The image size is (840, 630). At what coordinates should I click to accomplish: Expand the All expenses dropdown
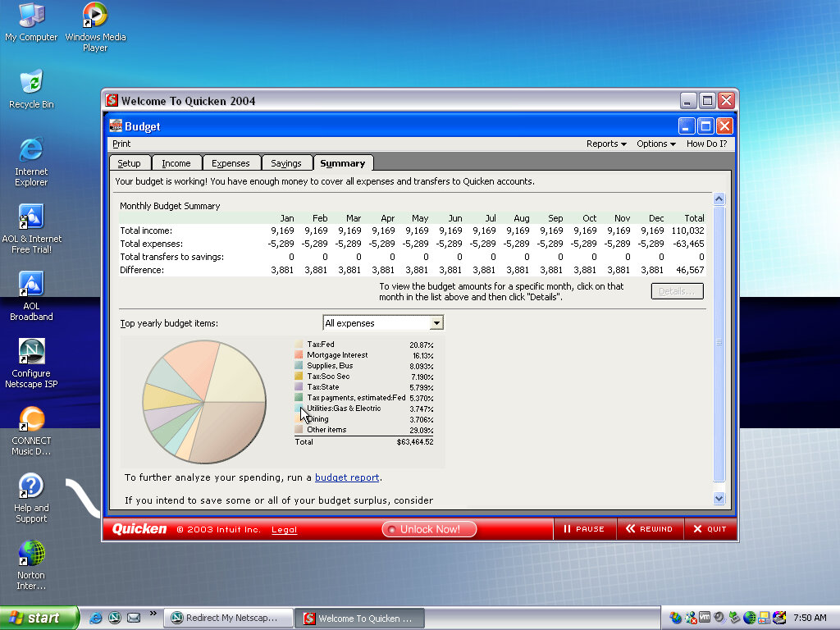click(436, 323)
